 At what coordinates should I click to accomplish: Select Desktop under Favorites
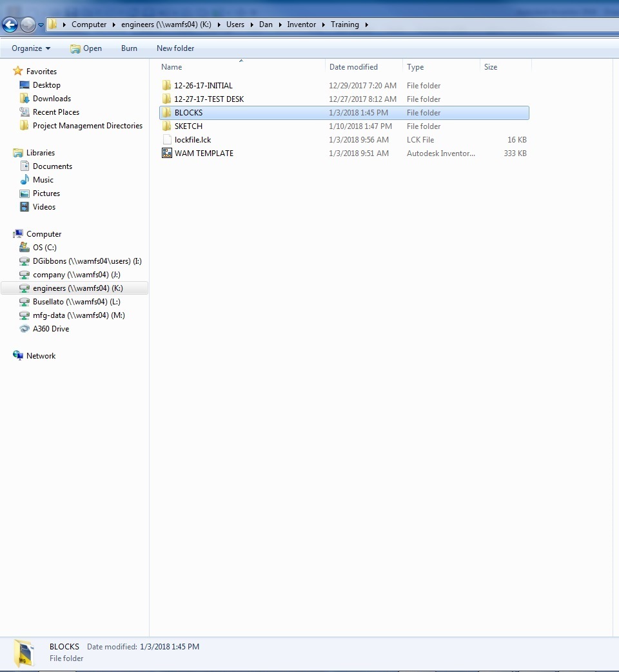point(46,84)
